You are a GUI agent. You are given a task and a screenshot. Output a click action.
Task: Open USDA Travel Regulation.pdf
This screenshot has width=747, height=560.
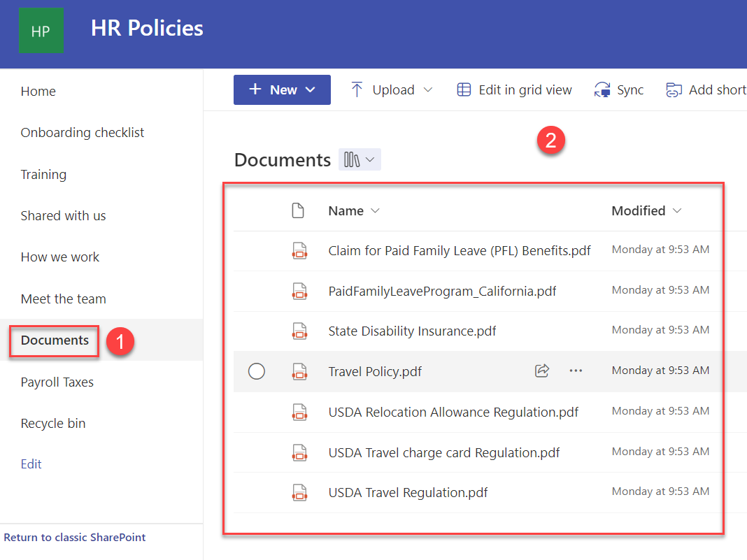pos(408,492)
